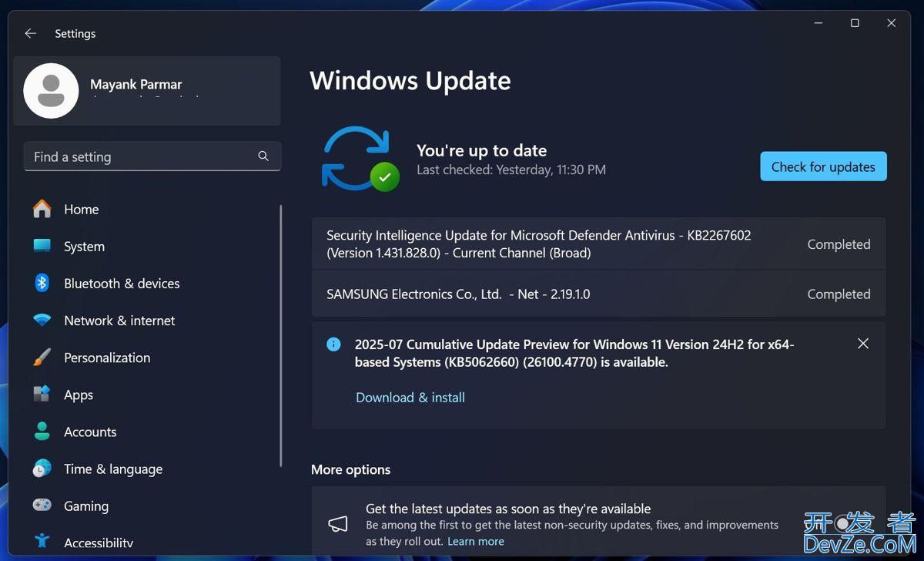Screen dimensions: 924x561
Task: Click the search magnifier icon
Action: click(263, 156)
